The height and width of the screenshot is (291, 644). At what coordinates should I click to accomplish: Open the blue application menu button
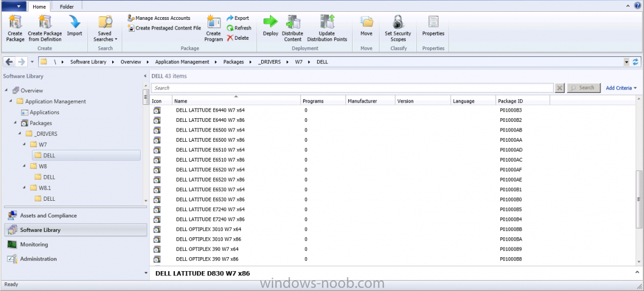[x=13, y=6]
